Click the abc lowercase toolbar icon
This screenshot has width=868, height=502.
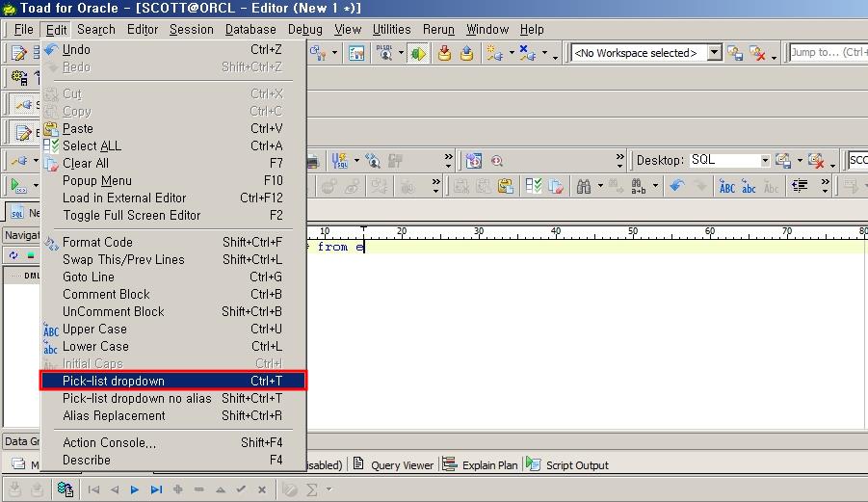point(749,187)
